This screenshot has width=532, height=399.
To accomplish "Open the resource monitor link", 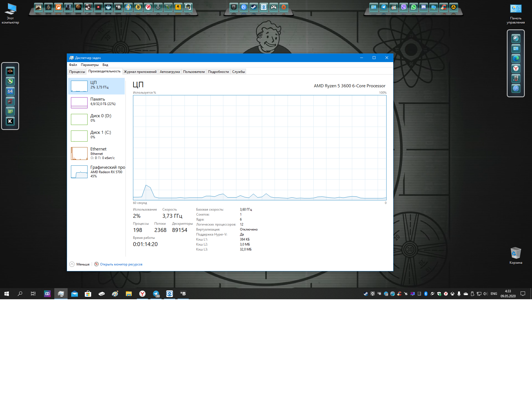I will click(x=121, y=264).
